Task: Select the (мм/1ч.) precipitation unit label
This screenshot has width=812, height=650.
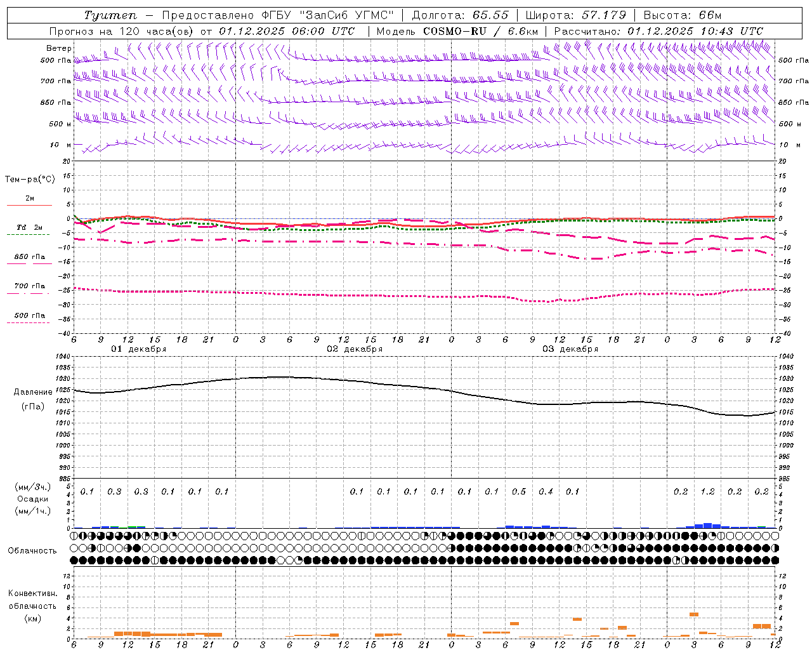Action: (x=32, y=511)
